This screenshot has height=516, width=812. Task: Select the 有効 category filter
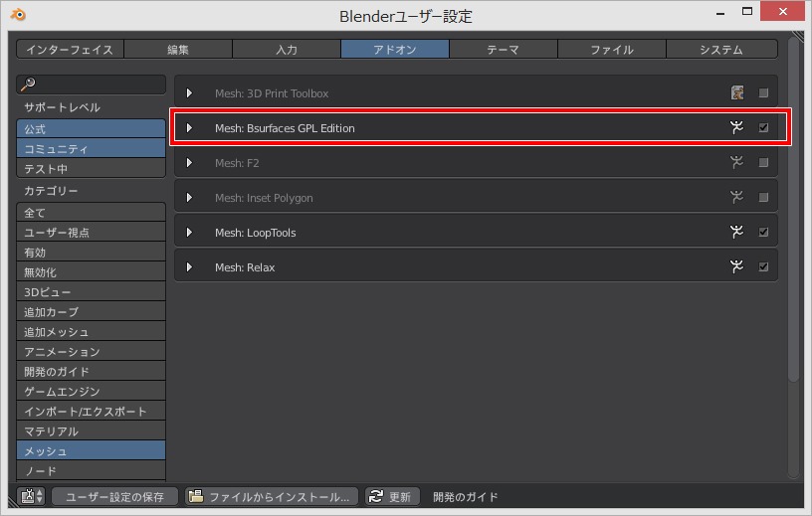[x=92, y=253]
